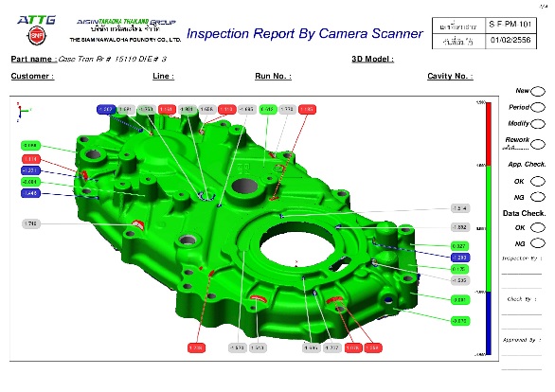
Task: Select the green 0.027 deviation label
Action: click(x=459, y=246)
